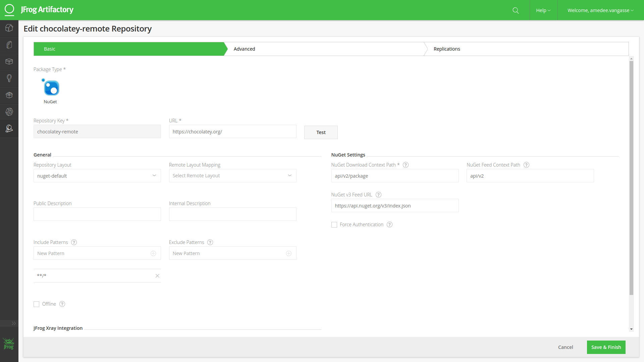Open the Select Remote Layout dropdown

233,176
